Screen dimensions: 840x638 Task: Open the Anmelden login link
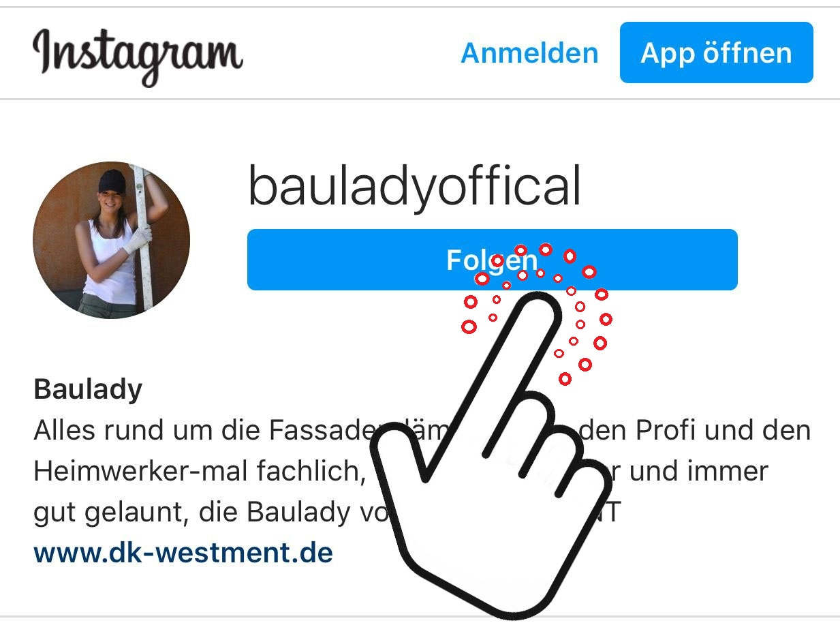coord(529,53)
